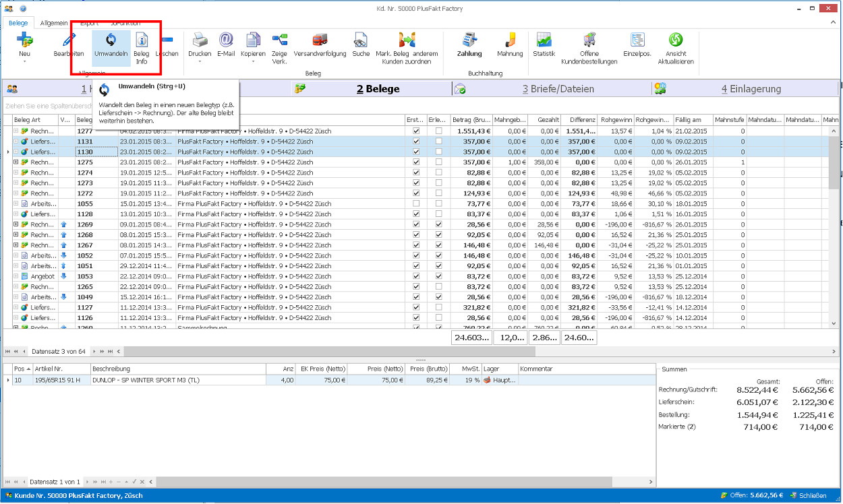The image size is (843, 504).
Task: Toggle Erstellt checkbox for Beleg 1055
Action: point(416,203)
